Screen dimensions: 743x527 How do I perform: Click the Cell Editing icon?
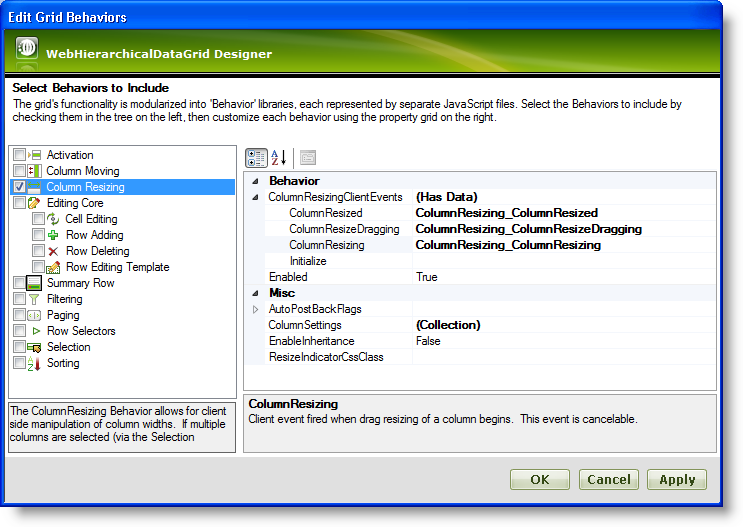[53, 219]
